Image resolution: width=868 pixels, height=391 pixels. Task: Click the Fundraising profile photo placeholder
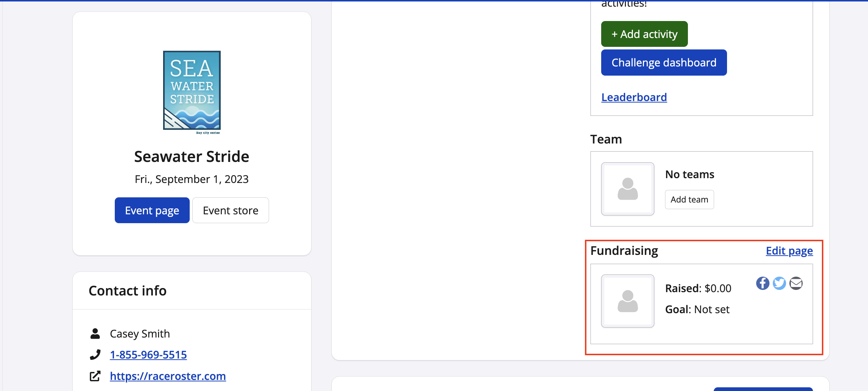(x=627, y=301)
